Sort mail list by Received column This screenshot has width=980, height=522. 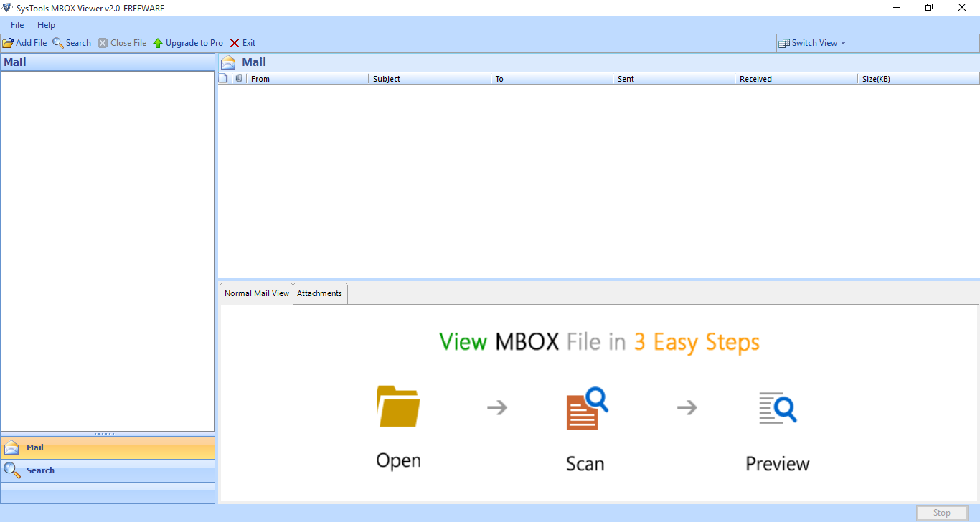[796, 79]
